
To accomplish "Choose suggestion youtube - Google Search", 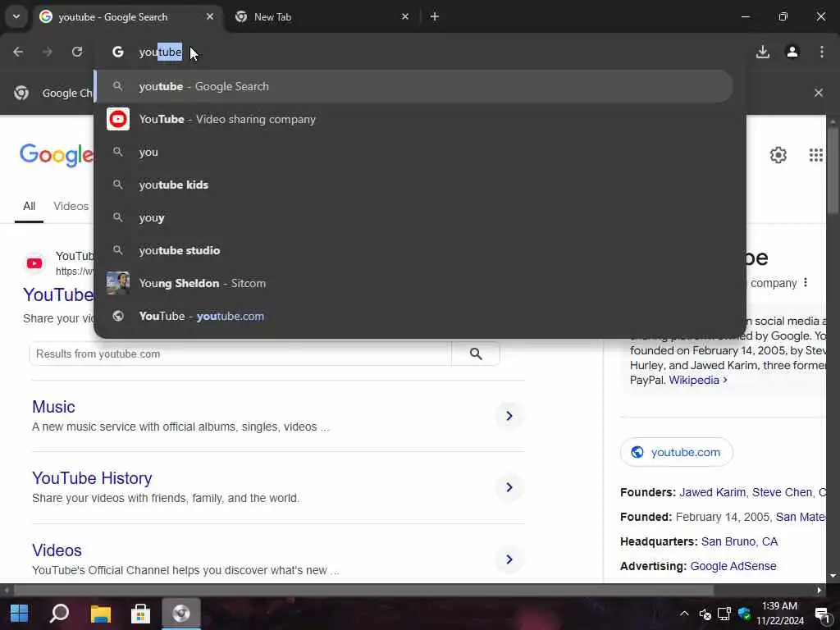I will pos(413,86).
